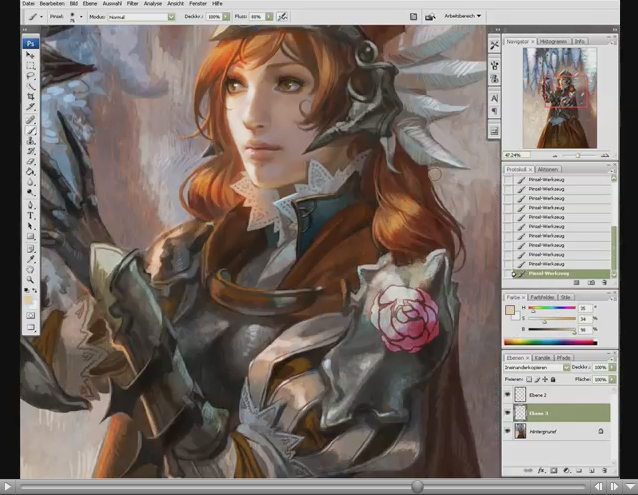Click the Go to Bridge button
The width and height of the screenshot is (638, 495).
(430, 17)
